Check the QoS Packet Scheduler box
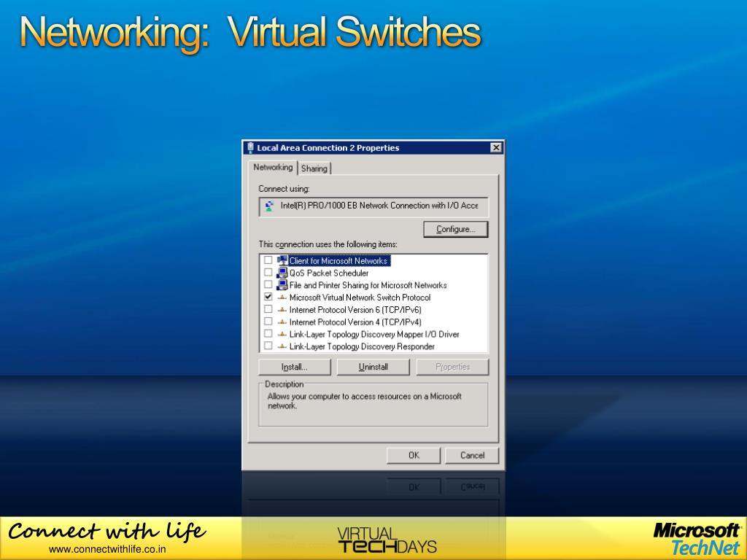This screenshot has height=560, width=747. coord(268,273)
